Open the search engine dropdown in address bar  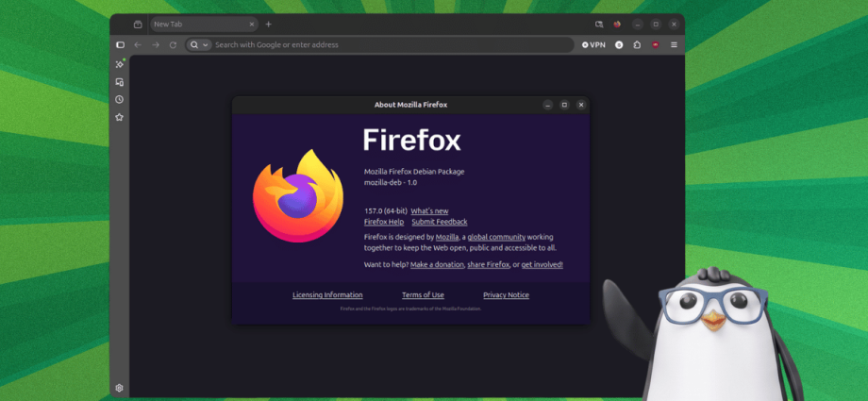[x=199, y=45]
